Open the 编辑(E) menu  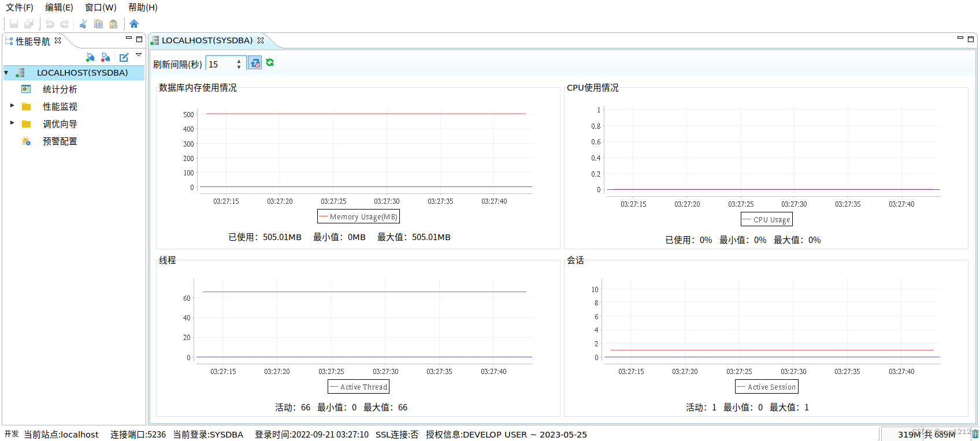(60, 8)
